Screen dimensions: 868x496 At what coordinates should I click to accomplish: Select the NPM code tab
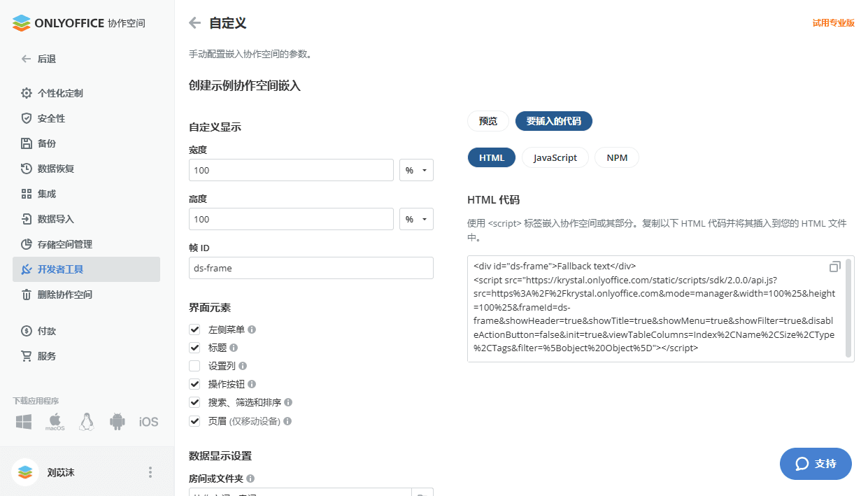point(617,157)
